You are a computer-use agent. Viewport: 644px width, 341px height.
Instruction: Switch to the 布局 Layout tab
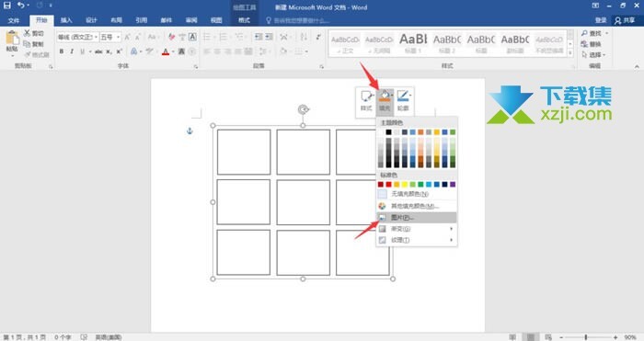[116, 20]
